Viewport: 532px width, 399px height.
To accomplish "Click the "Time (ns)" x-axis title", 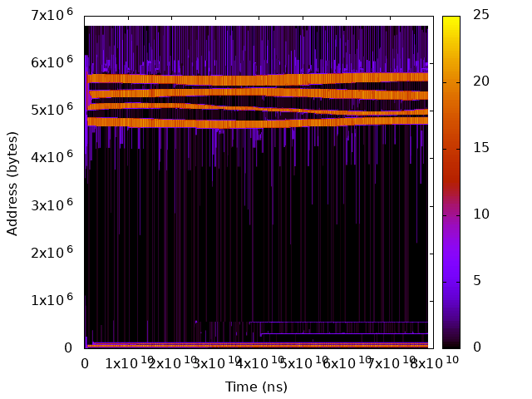I will (256, 387).
